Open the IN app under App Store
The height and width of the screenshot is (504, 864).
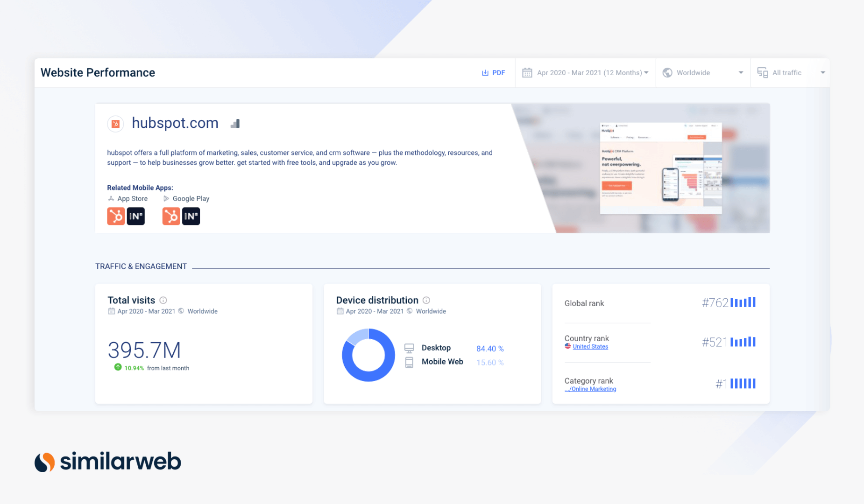click(136, 217)
